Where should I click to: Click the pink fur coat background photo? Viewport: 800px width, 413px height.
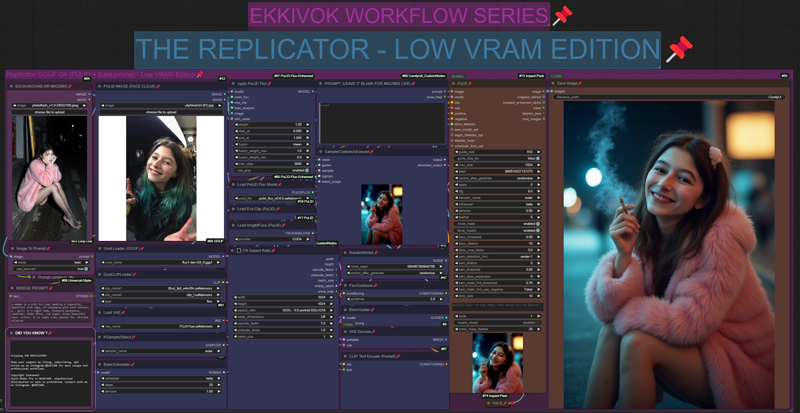pyautogui.click(x=49, y=178)
